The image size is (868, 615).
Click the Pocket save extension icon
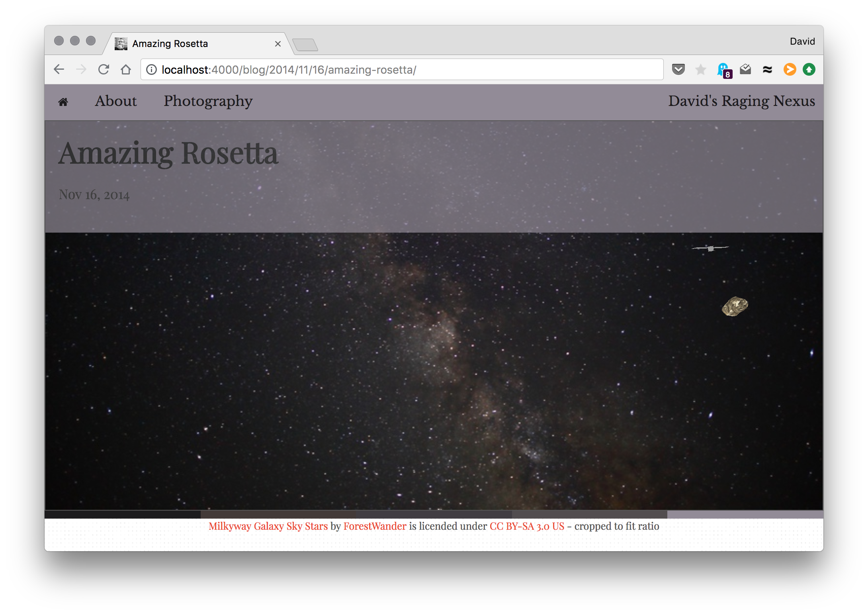point(678,69)
